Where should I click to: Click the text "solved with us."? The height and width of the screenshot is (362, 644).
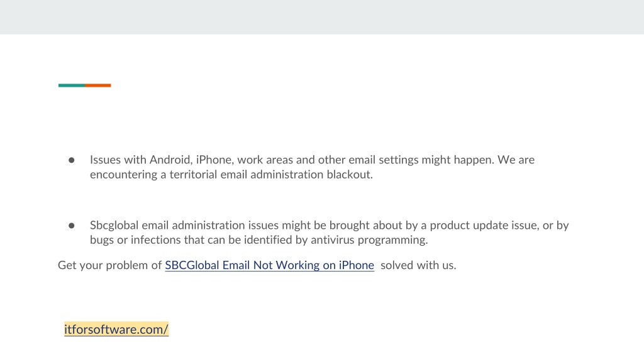click(418, 265)
